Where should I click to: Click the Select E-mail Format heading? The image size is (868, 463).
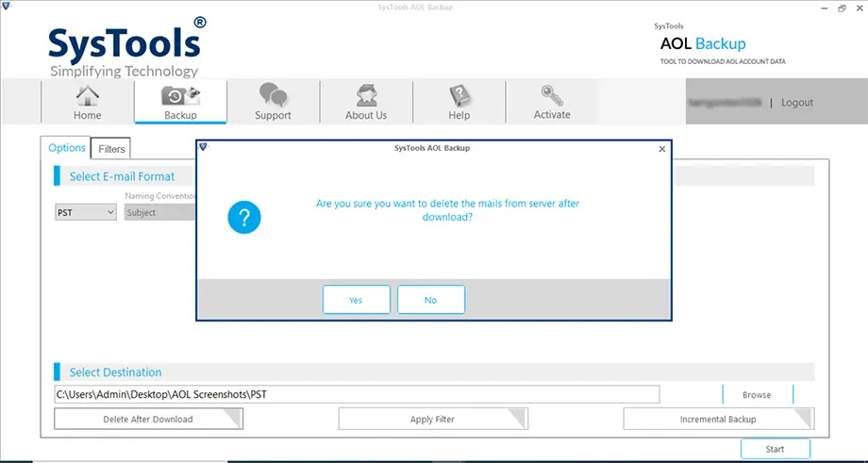coord(122,176)
